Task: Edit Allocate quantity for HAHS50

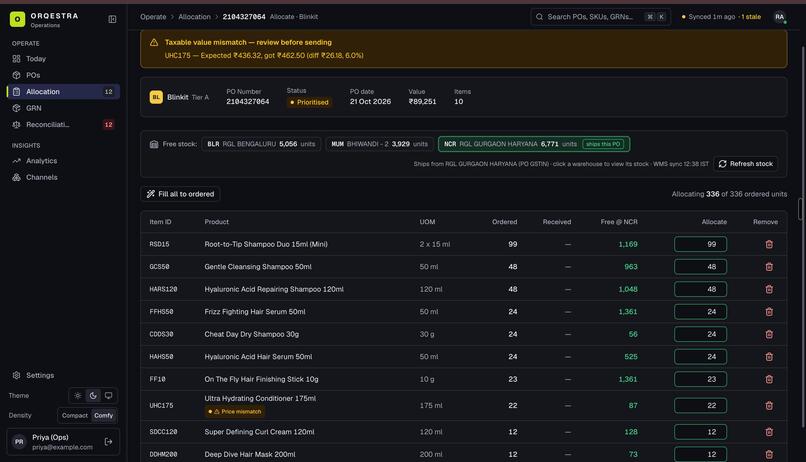Action: pos(700,357)
